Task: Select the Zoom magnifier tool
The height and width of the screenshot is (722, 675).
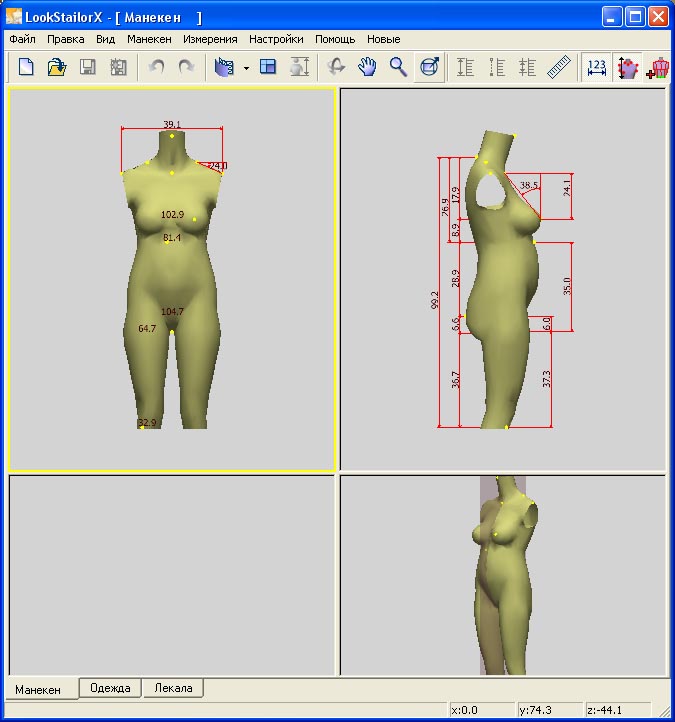Action: click(398, 67)
